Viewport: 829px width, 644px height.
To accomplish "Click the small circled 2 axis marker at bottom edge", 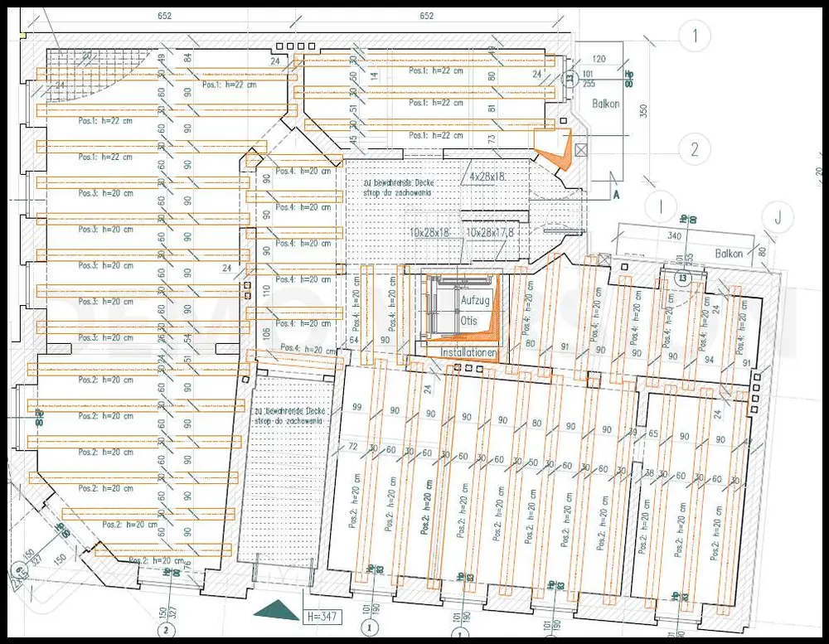I will click(x=169, y=630).
